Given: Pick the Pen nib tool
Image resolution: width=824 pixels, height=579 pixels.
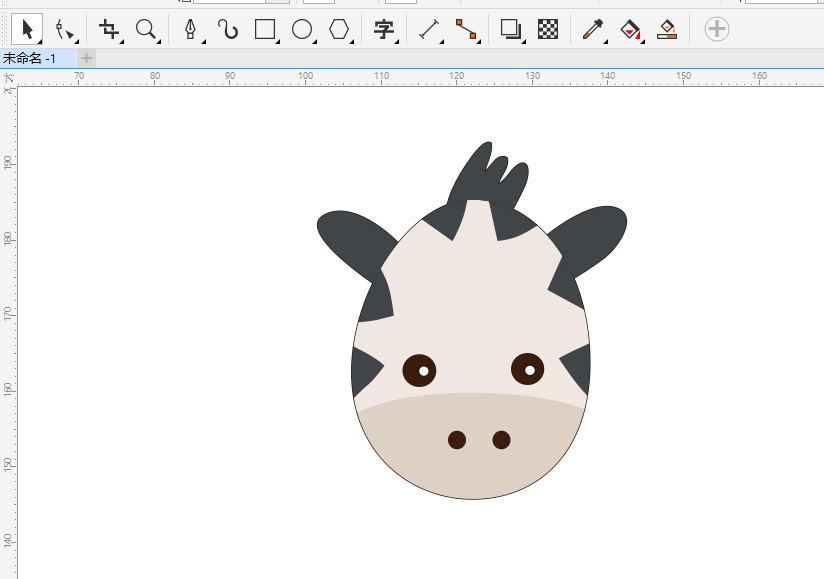Looking at the screenshot, I should pyautogui.click(x=190, y=29).
